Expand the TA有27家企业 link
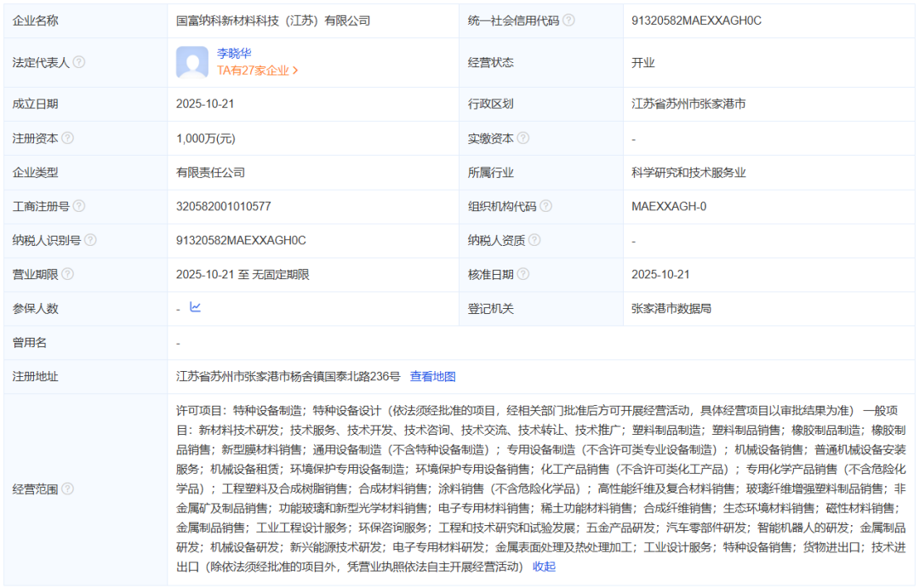919x588 pixels. pos(257,71)
